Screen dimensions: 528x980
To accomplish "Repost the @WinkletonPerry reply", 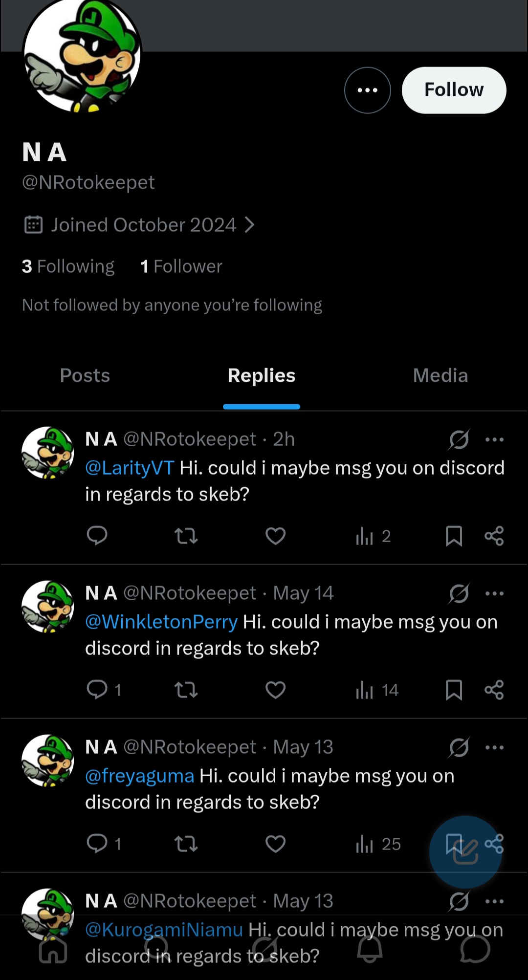I will [186, 690].
